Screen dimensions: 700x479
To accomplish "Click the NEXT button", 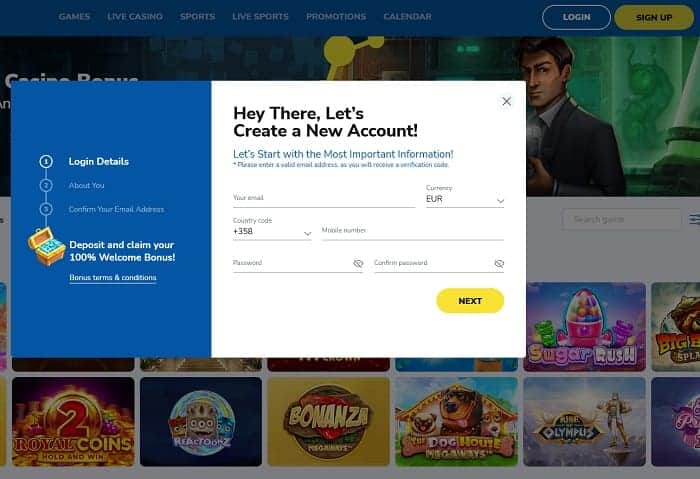I will [470, 301].
